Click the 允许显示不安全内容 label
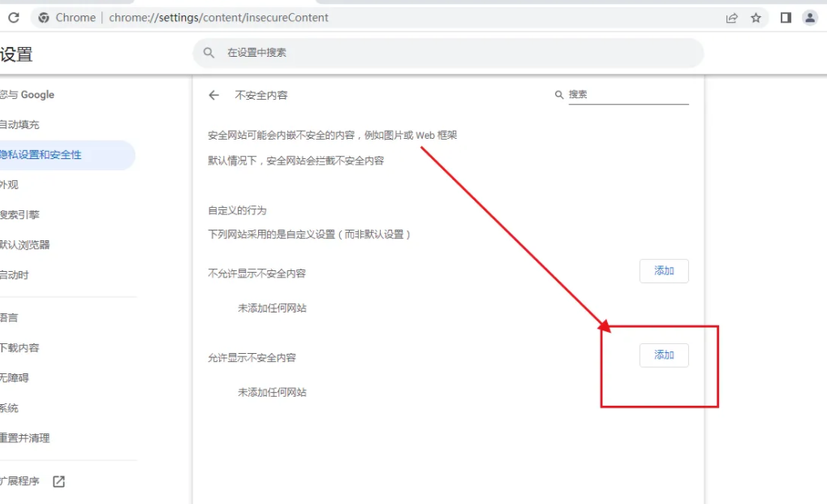This screenshot has width=827, height=504. 252,358
